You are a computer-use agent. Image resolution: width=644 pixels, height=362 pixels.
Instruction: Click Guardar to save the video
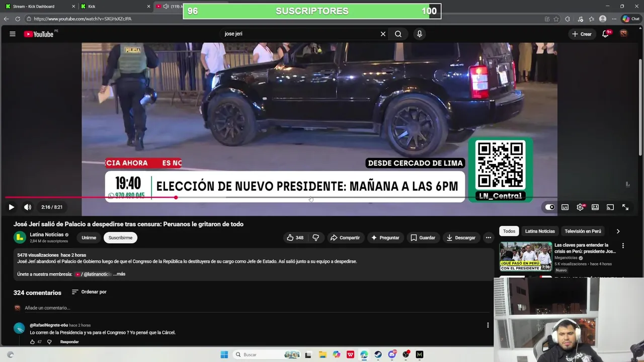coord(423,238)
